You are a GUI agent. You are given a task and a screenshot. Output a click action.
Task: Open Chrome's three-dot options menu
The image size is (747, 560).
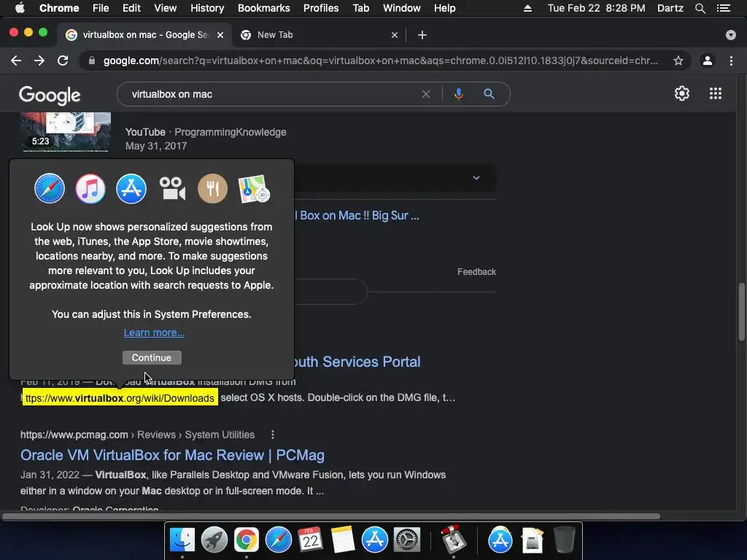pos(731,61)
